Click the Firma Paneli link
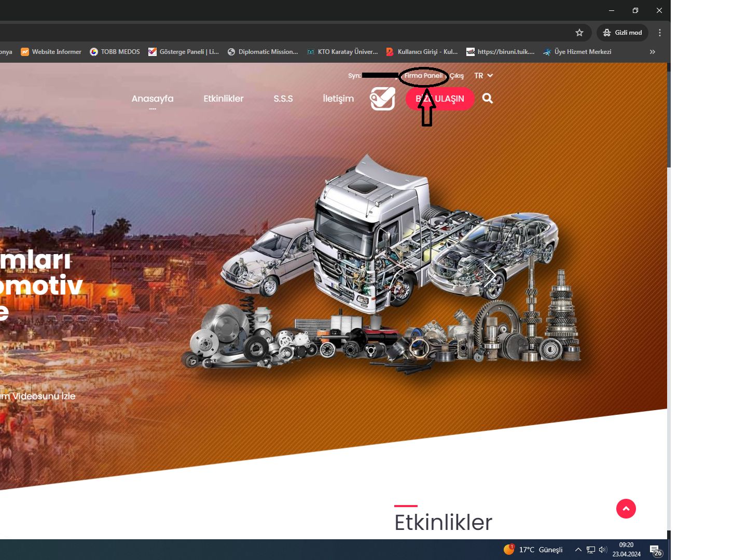 tap(423, 76)
